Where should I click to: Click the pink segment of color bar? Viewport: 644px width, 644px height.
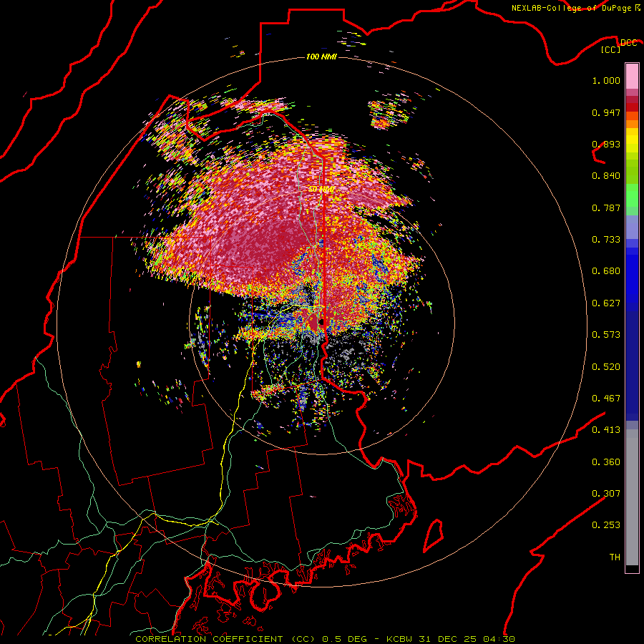pyautogui.click(x=632, y=77)
